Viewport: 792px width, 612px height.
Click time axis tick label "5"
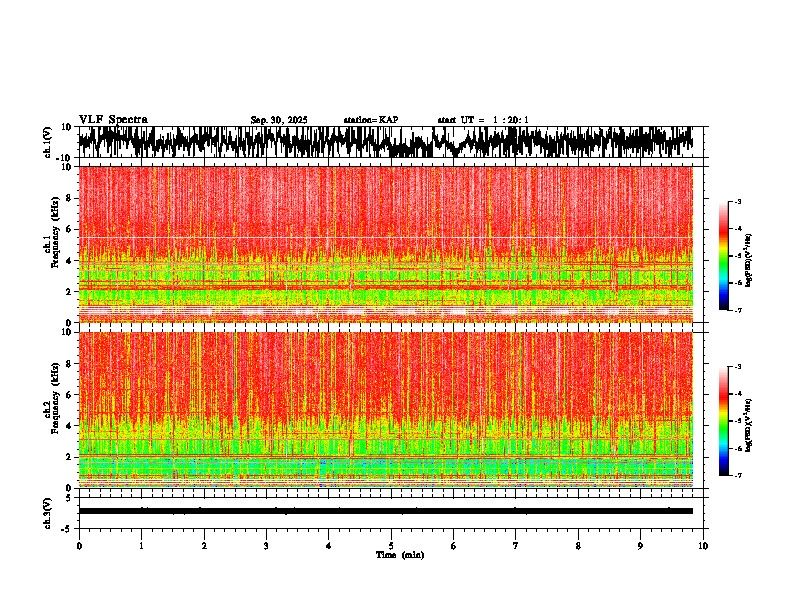pyautogui.click(x=391, y=546)
